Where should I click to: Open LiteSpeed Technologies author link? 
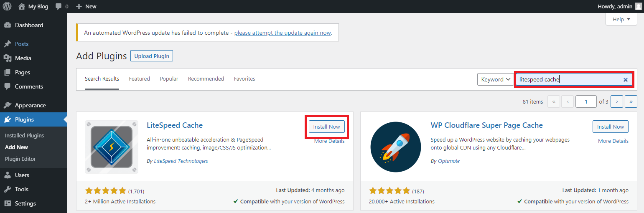[x=181, y=161]
